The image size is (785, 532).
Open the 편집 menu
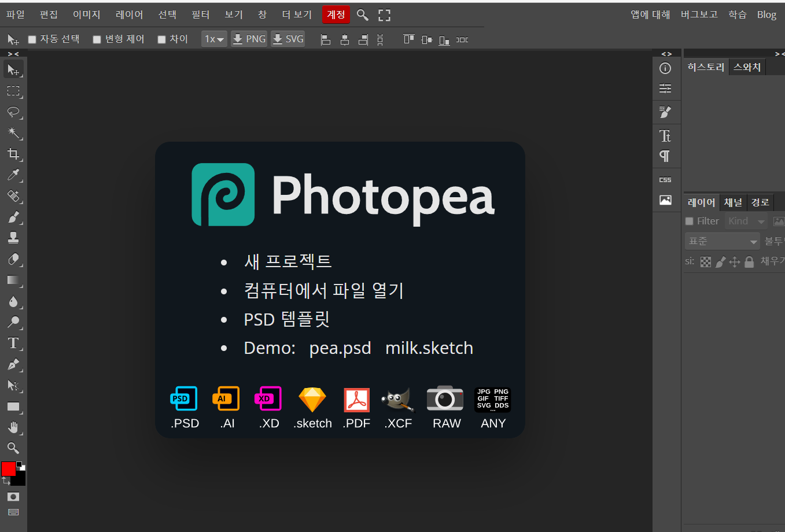(49, 14)
